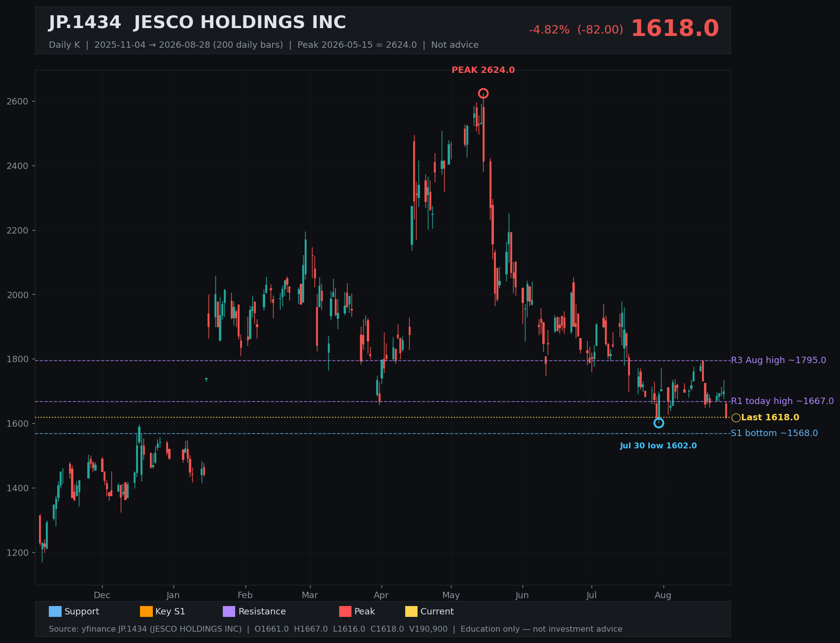Image resolution: width=840 pixels, height=643 pixels.
Task: Click the blue Support legend swatch
Action: coord(55,611)
